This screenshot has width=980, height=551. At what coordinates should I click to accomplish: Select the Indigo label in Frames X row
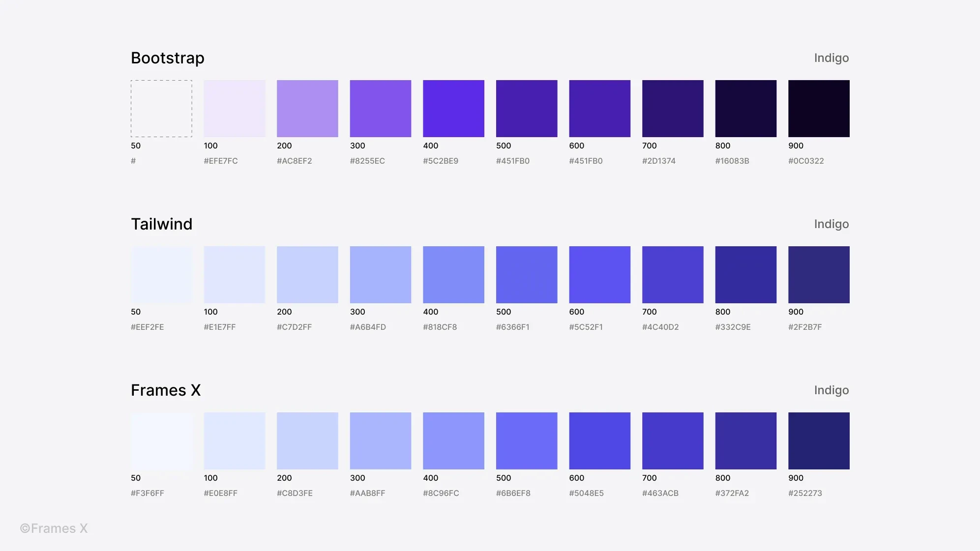pyautogui.click(x=832, y=390)
